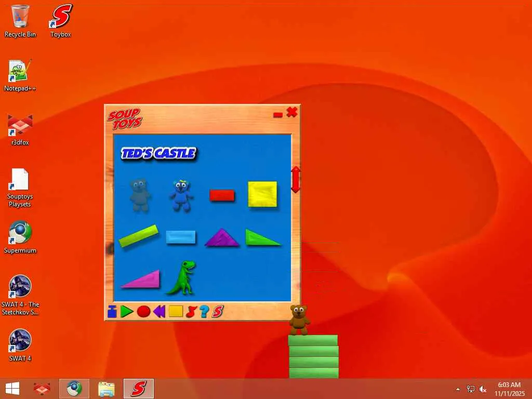Select the r3dfox desktop shortcut
This screenshot has width=532, height=399.
click(x=20, y=130)
